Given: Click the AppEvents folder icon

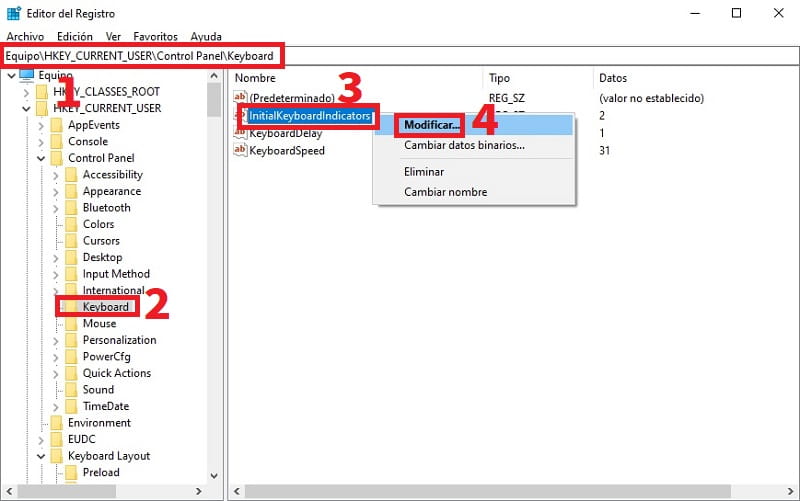Looking at the screenshot, I should click(56, 125).
